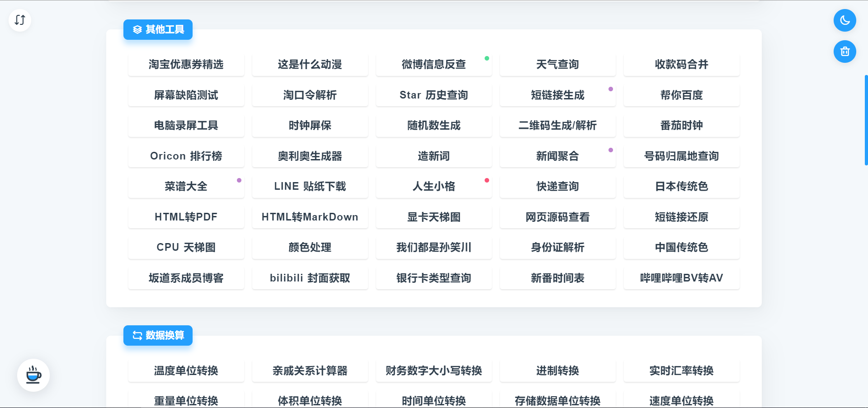Open 哔哩哔哩BV转AV converter
868x408 pixels.
point(681,278)
